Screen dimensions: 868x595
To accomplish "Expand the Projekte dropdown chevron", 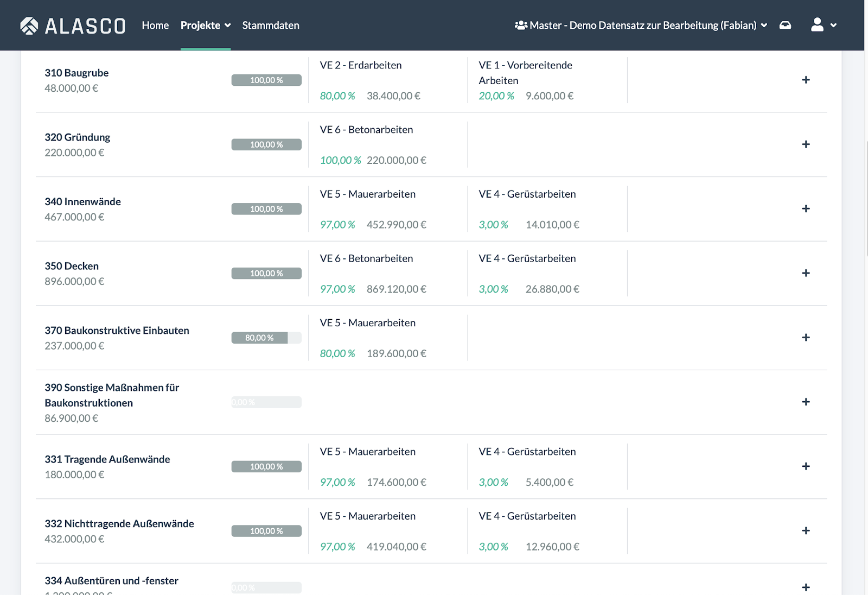I will click(x=228, y=26).
